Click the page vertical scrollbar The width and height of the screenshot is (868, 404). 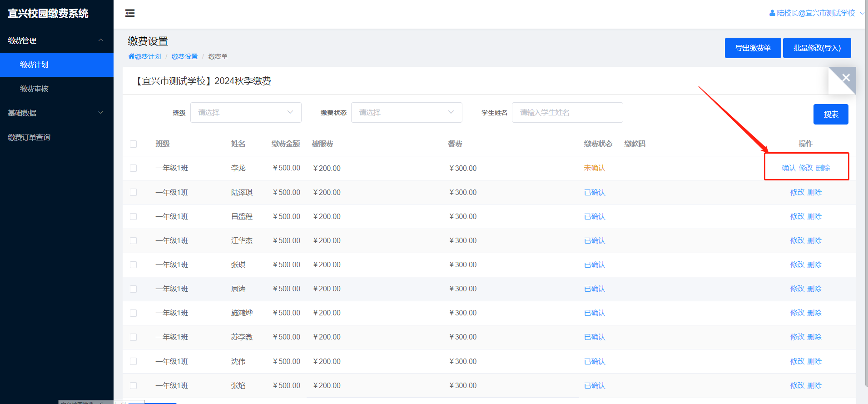coord(866,193)
